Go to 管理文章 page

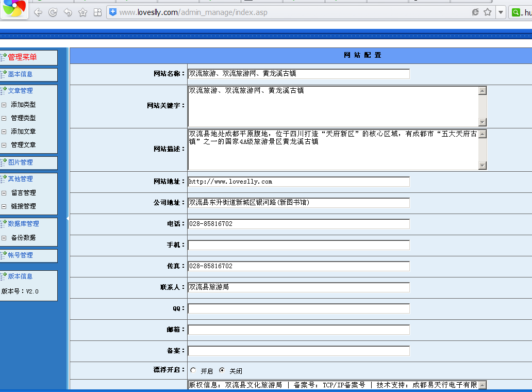click(x=23, y=144)
